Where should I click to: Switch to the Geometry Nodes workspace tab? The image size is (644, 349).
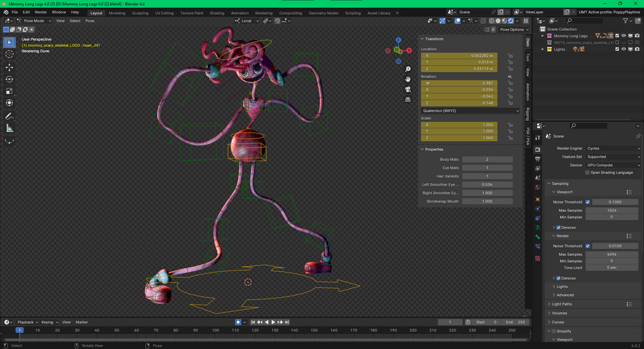(x=323, y=13)
